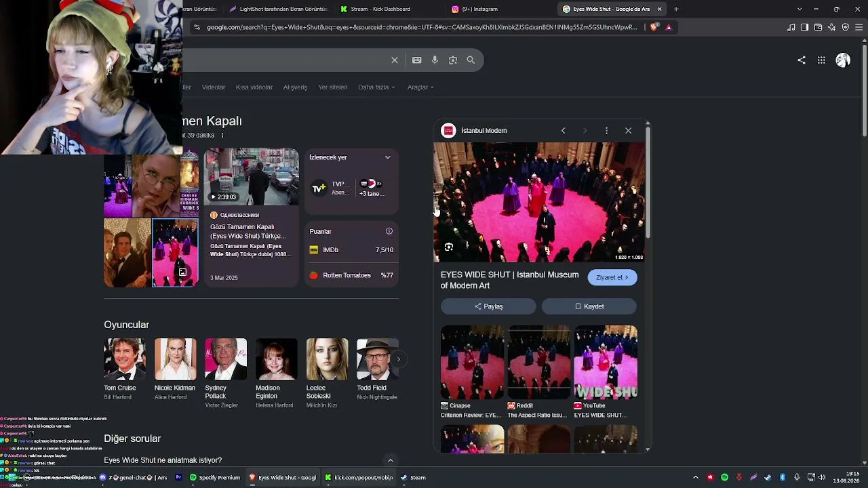Toggle the browser sidebar panel
The image size is (868, 488).
click(804, 27)
